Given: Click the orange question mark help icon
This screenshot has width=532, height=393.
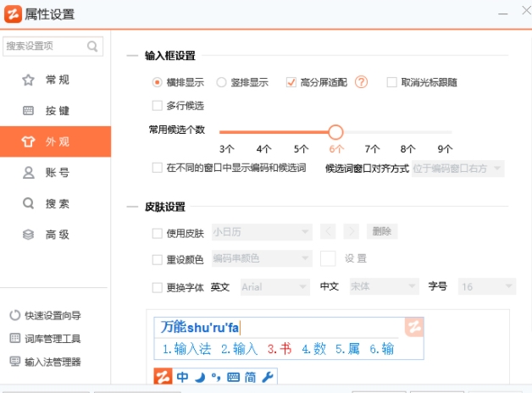Looking at the screenshot, I should click(362, 82).
